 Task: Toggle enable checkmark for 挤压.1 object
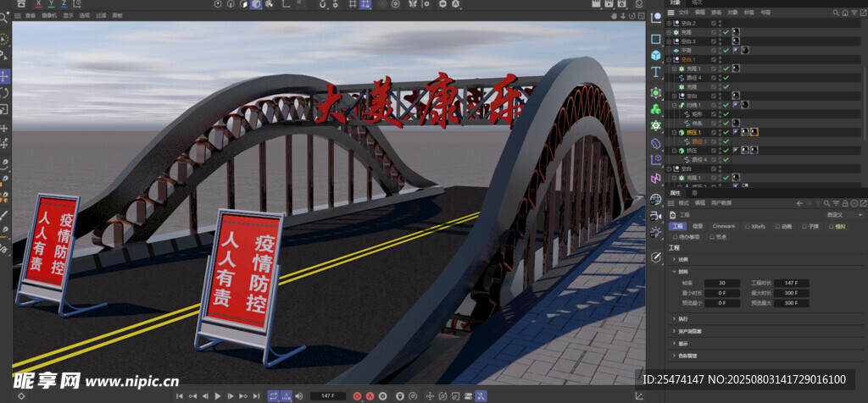(726, 133)
